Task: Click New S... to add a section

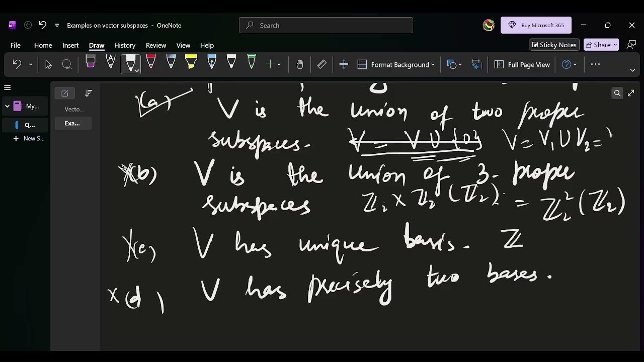Action: click(29, 138)
